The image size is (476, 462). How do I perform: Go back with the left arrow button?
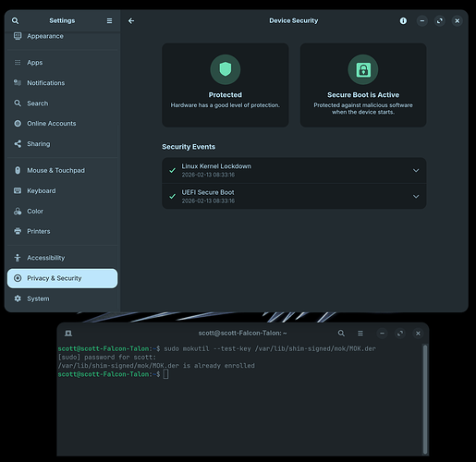131,20
